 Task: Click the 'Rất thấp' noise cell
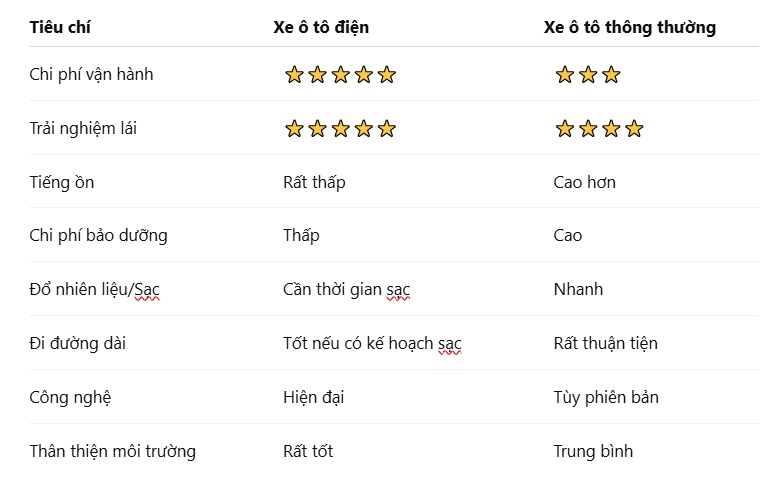(314, 183)
